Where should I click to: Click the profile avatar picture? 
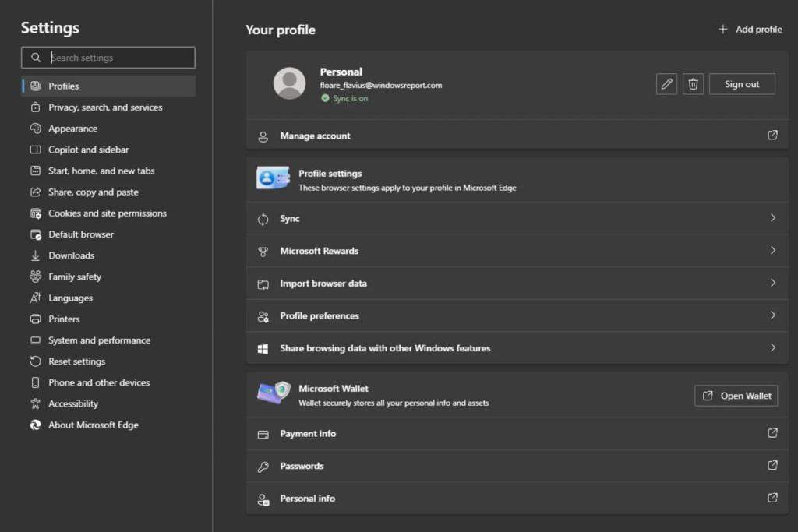[290, 83]
